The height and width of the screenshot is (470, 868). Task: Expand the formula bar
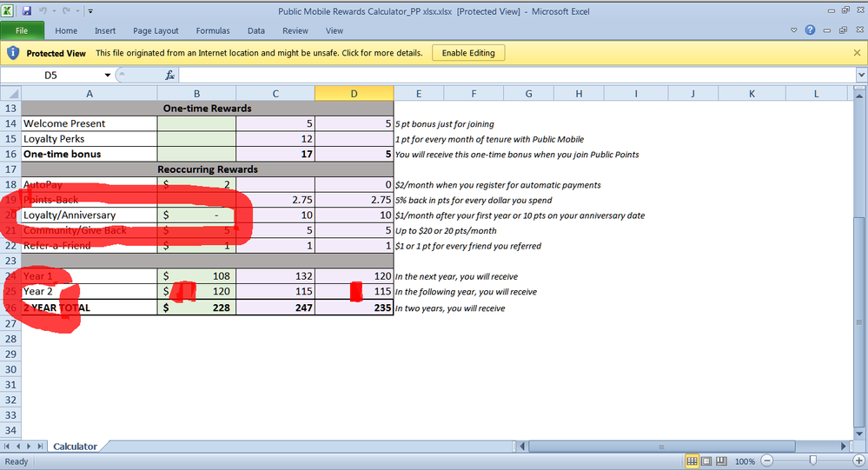tap(860, 76)
